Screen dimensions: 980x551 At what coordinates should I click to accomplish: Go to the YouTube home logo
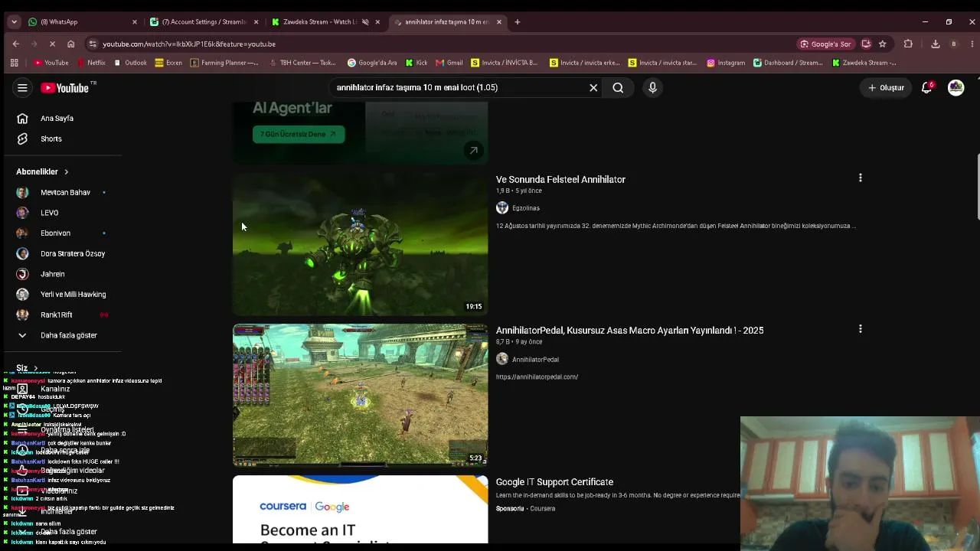(65, 88)
